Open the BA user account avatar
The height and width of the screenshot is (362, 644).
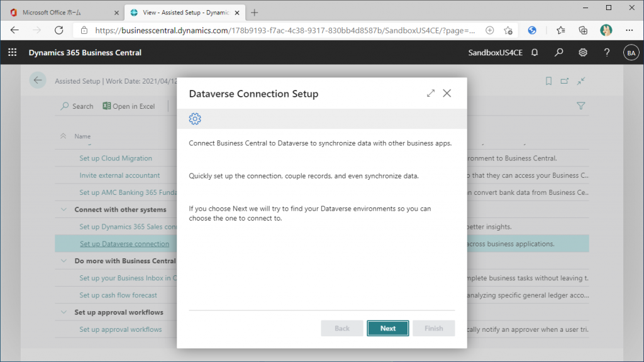631,53
